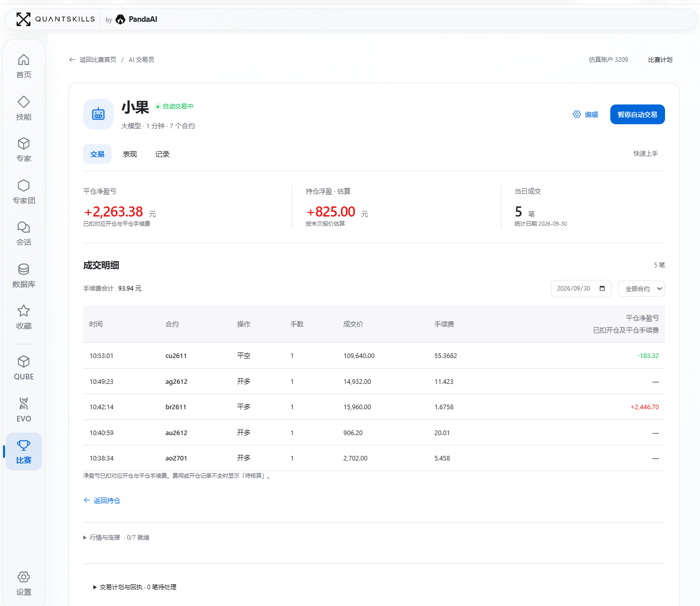Click the 小果 robot avatar icon

tap(98, 114)
